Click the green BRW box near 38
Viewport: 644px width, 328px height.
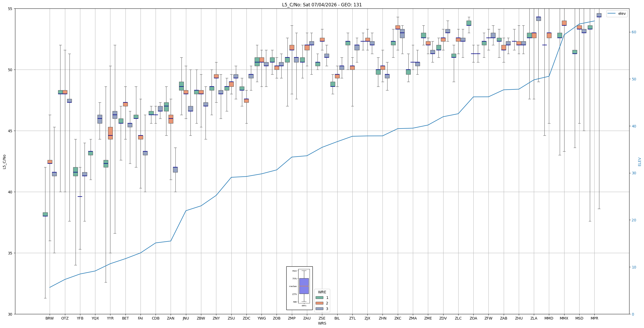click(x=45, y=214)
